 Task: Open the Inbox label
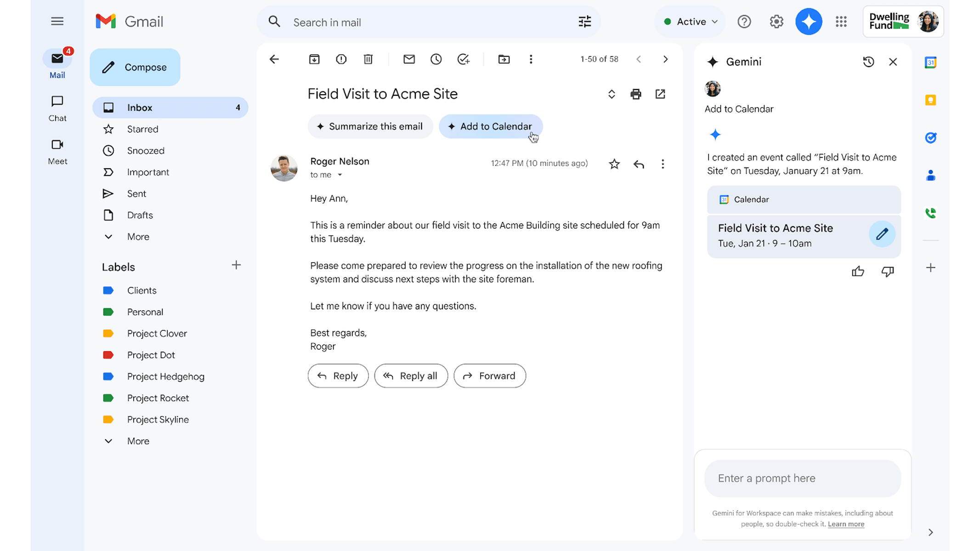139,107
